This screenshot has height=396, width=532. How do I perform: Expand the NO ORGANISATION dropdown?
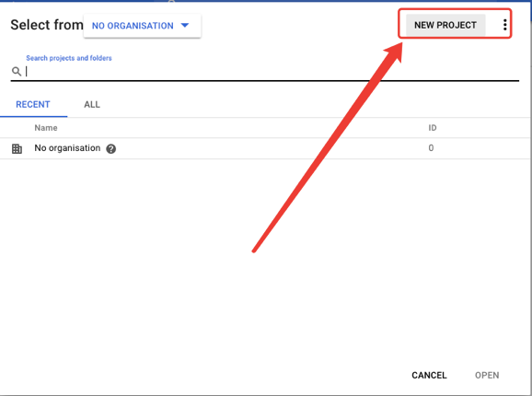tap(142, 26)
